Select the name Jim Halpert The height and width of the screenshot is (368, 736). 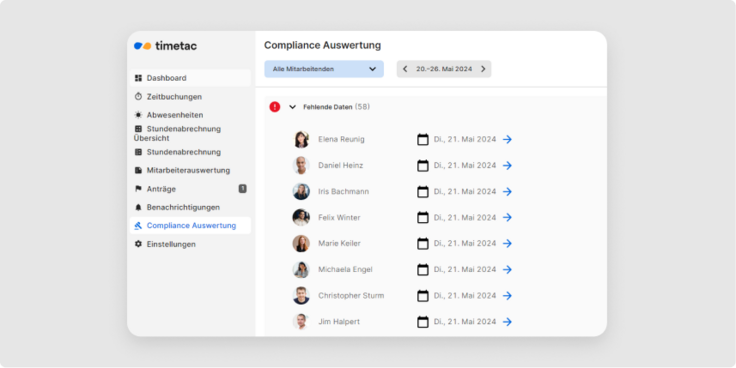[339, 322]
